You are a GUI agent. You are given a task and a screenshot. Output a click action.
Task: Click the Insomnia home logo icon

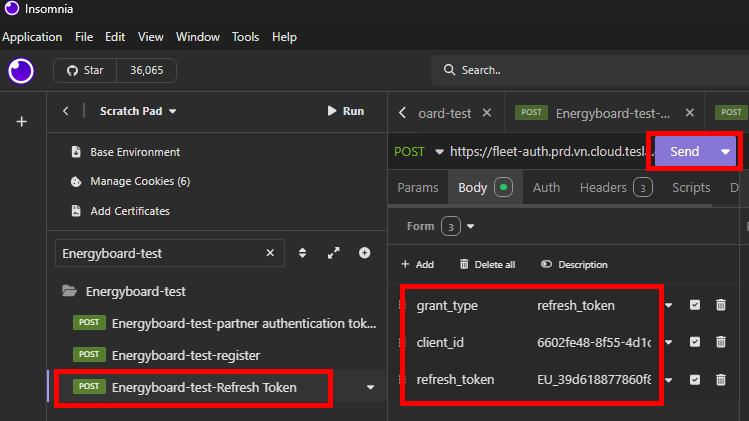point(21,71)
